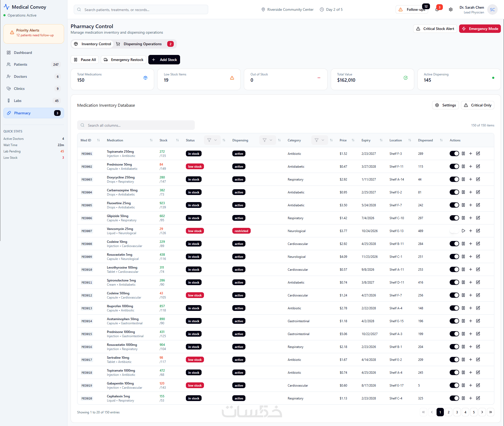Toggle off dispensing for Codeine 10mg

(454, 244)
